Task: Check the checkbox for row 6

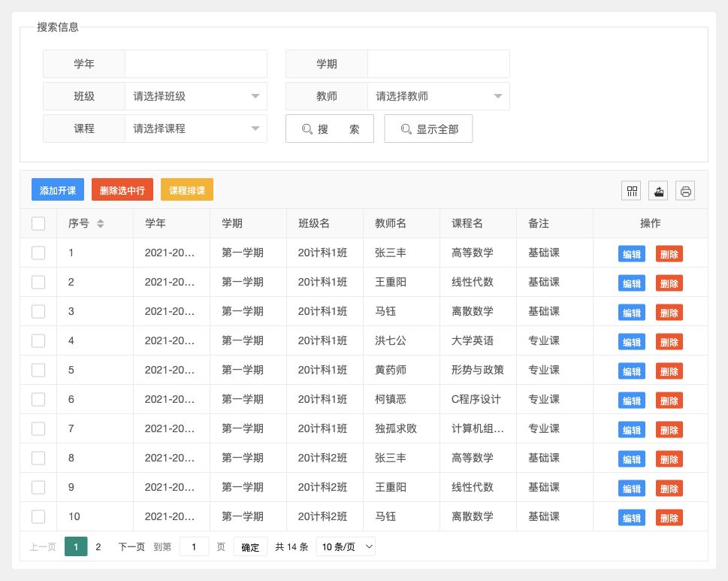Action: pyautogui.click(x=38, y=399)
